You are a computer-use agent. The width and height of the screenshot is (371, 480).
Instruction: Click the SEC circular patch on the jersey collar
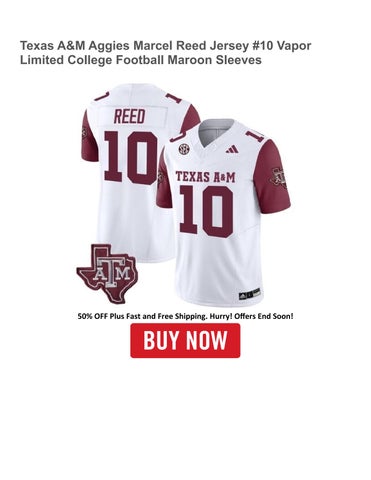pyautogui.click(x=183, y=149)
